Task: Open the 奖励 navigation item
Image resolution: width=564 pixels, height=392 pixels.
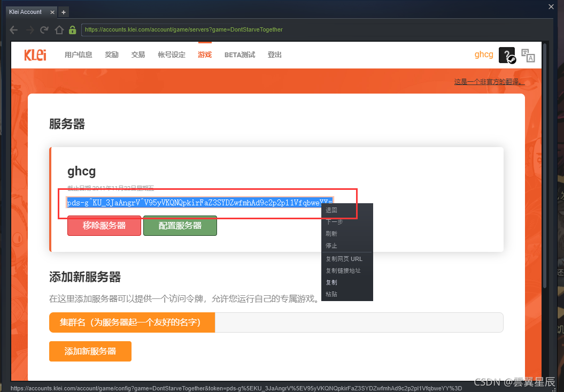Action: pyautogui.click(x=112, y=55)
